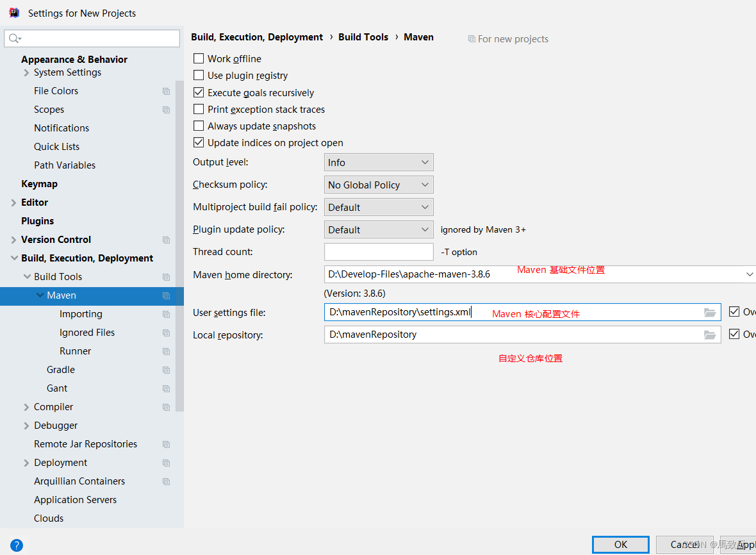756x555 pixels.
Task: Click the project-level icon beside Version Control
Action: [167, 240]
